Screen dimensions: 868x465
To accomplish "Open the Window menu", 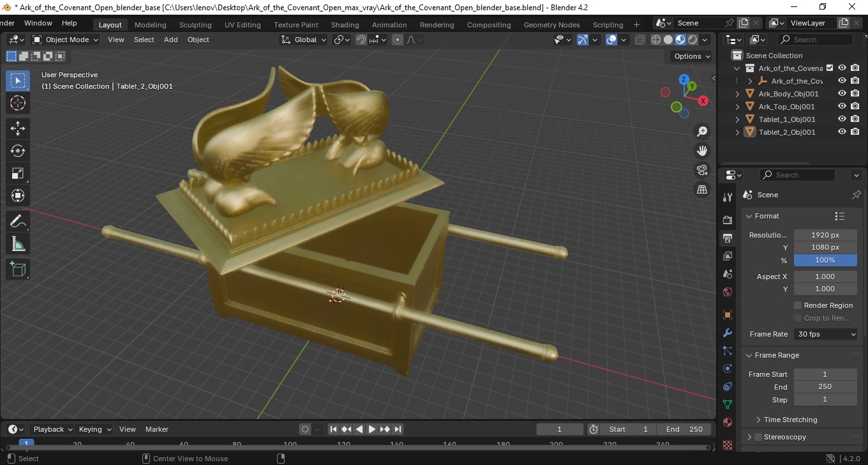I will coord(38,23).
